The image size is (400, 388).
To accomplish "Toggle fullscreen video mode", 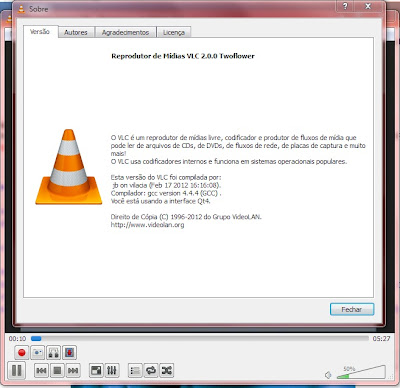I will (x=96, y=370).
